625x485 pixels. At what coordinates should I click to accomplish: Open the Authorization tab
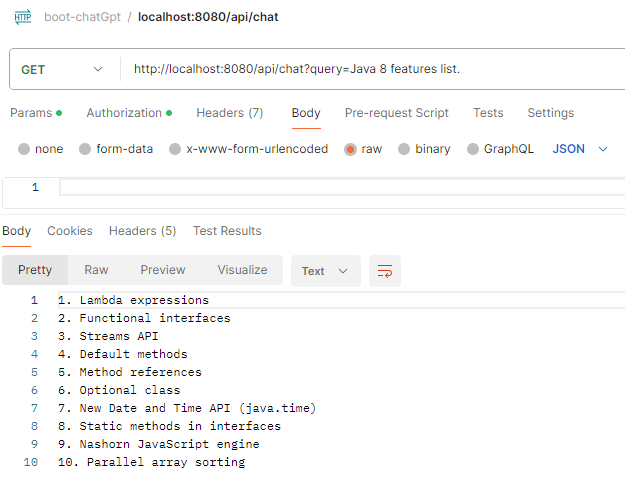click(x=129, y=113)
